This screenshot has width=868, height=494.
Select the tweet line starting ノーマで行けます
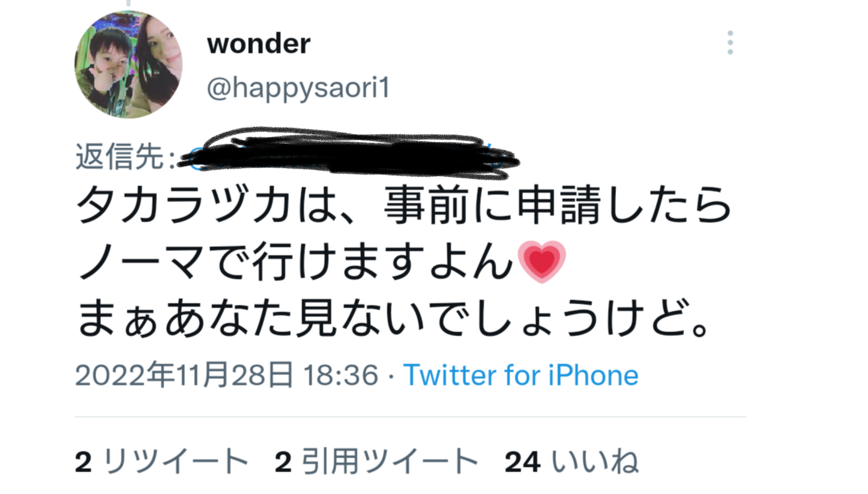[x=321, y=262]
